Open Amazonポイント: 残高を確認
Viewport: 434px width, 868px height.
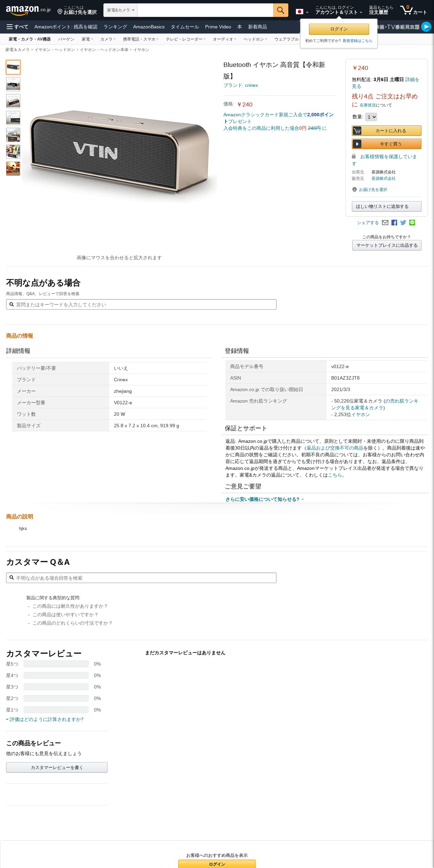coord(66,27)
